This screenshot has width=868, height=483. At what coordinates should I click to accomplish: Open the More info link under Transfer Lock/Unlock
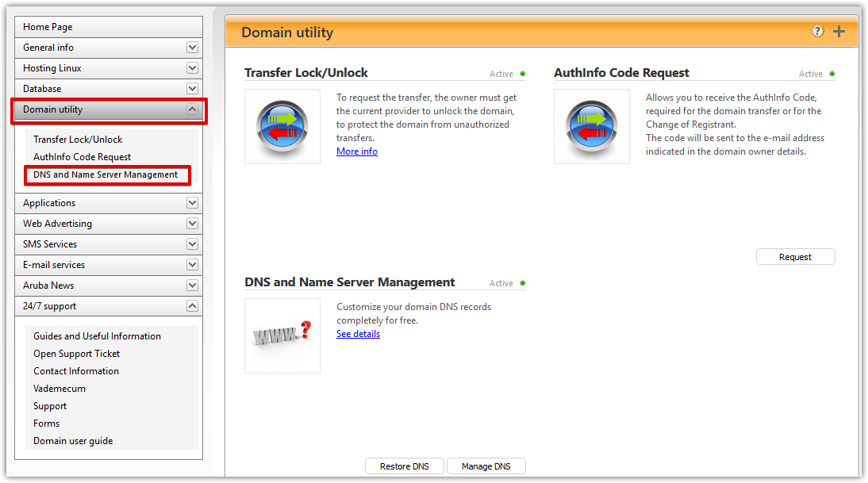356,151
